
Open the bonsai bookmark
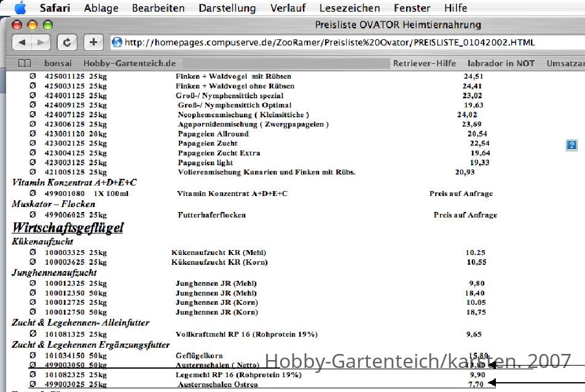pos(58,63)
